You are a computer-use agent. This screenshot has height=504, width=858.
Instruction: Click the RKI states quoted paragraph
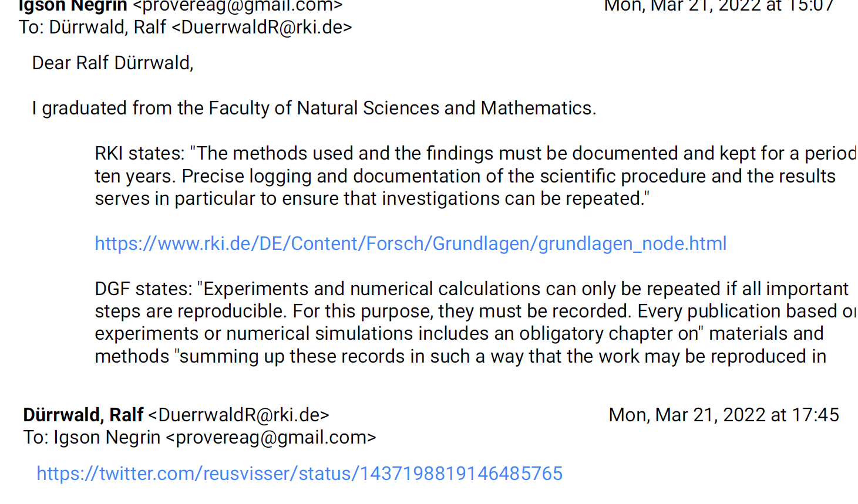475,176
